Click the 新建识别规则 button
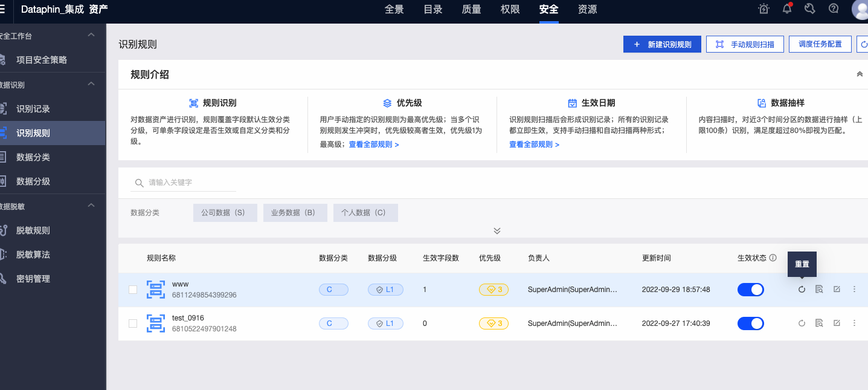This screenshot has height=390, width=868. click(x=661, y=44)
